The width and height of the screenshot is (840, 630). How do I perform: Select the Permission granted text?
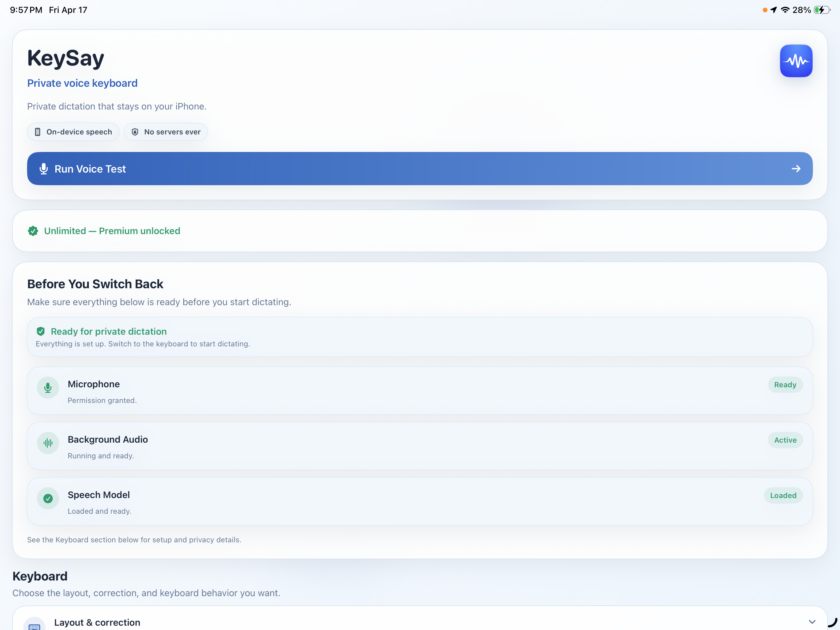point(102,400)
